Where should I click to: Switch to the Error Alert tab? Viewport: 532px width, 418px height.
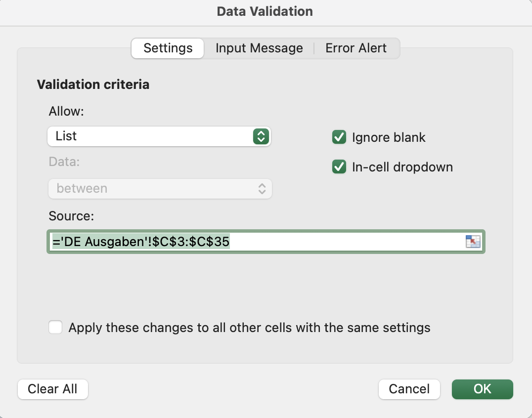355,48
